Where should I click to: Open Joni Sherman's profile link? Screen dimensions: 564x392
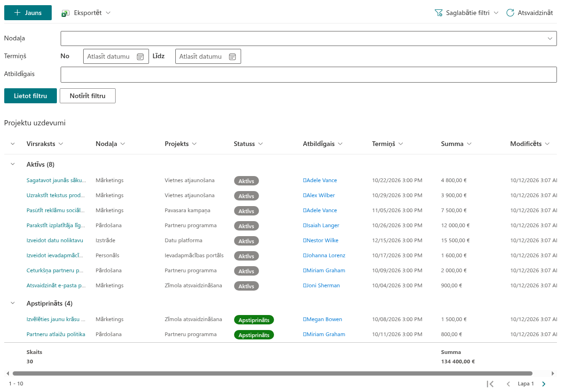point(321,285)
